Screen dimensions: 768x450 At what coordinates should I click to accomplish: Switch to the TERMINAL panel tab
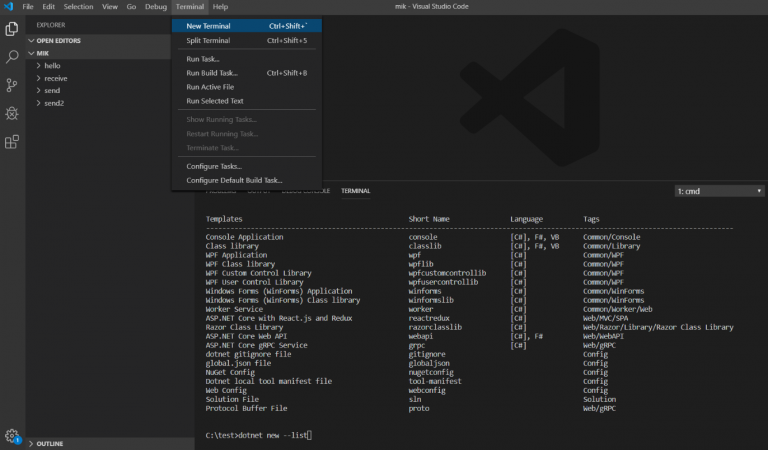point(355,190)
